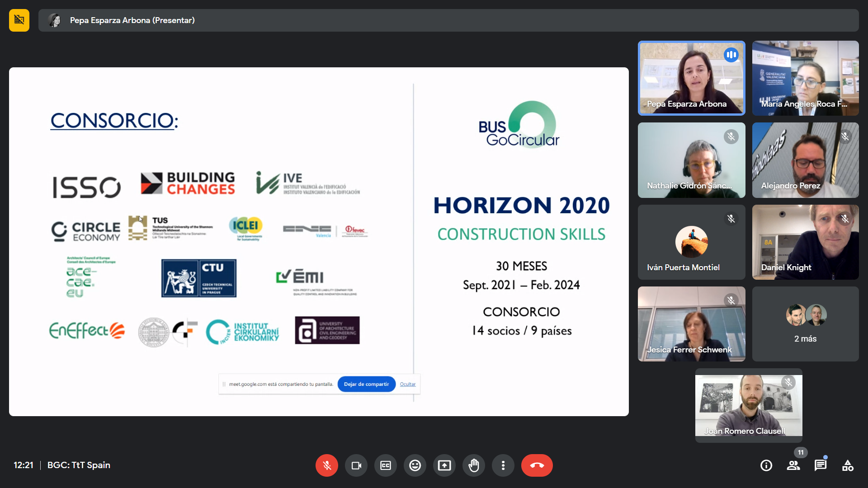This screenshot has height=488, width=868.
Task: Click muted mic icon on Alejandro's tile
Action: coord(845,136)
